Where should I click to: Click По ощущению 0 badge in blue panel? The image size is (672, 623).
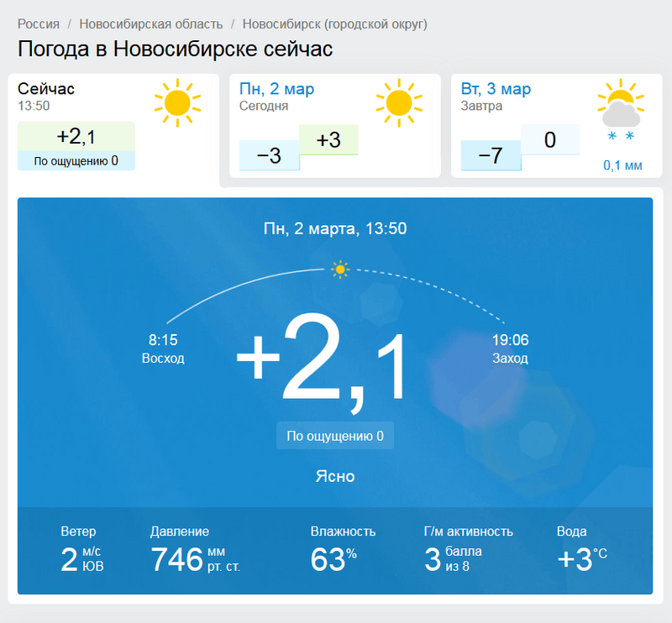(335, 436)
